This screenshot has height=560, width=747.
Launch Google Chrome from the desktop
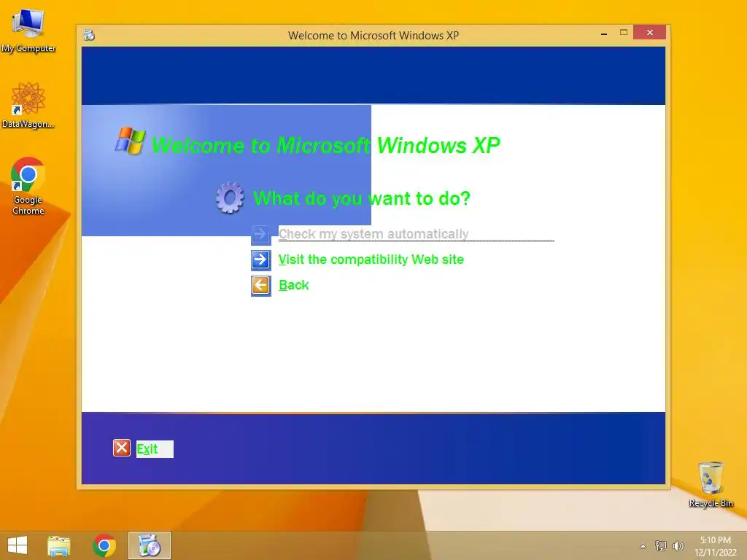pos(28,186)
